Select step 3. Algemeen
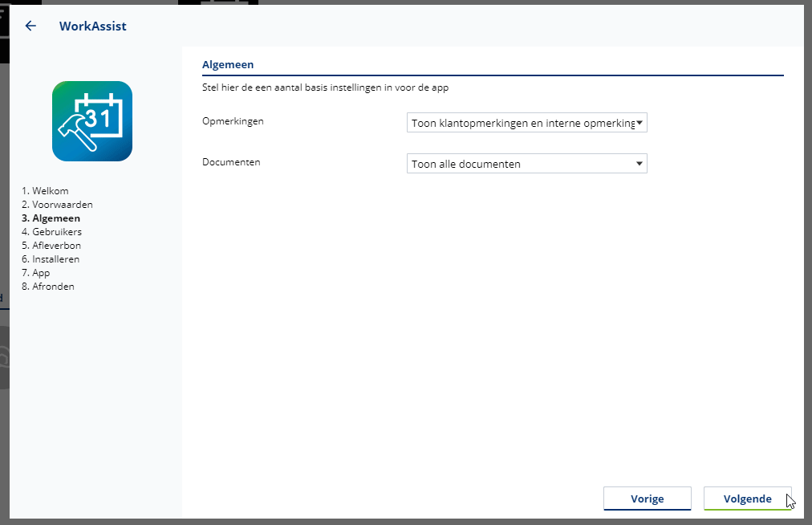The height and width of the screenshot is (525, 812). tap(51, 218)
